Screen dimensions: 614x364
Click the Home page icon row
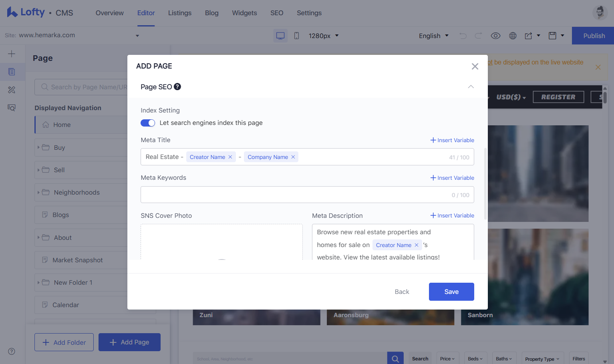tap(81, 125)
